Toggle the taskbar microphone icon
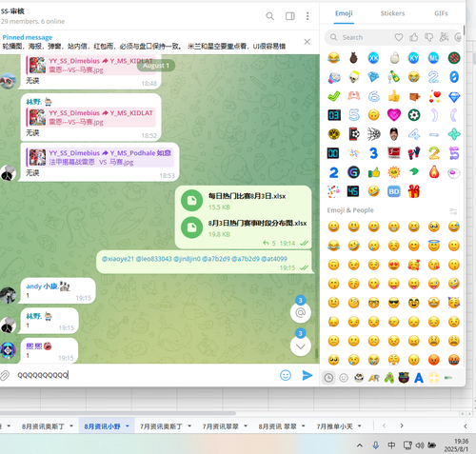The height and width of the screenshot is (454, 476). coord(376,445)
